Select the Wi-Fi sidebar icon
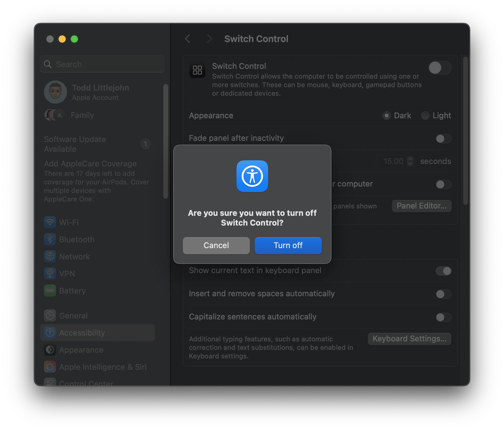Image resolution: width=504 pixels, height=431 pixels. 50,222
